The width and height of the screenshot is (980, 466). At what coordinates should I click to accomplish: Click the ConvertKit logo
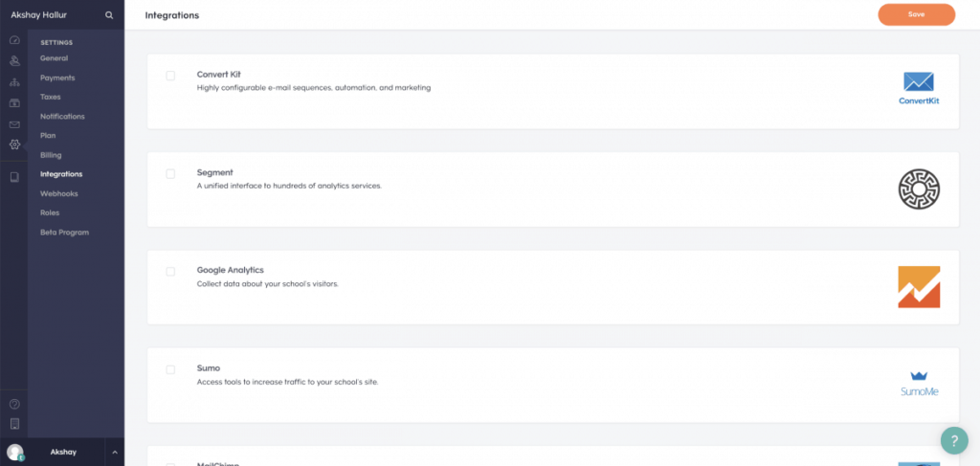919,88
